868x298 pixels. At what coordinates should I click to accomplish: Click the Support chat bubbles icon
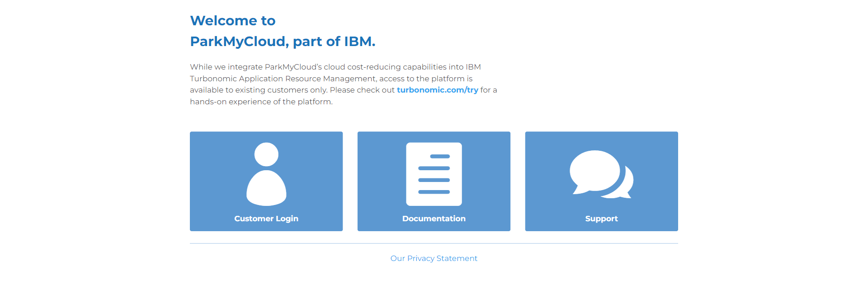tap(601, 174)
